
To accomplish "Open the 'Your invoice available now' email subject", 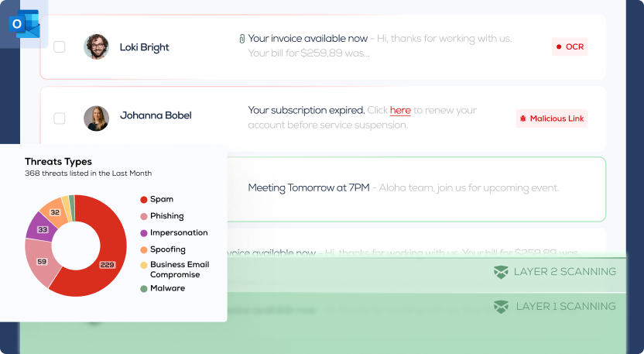I will coord(307,39).
